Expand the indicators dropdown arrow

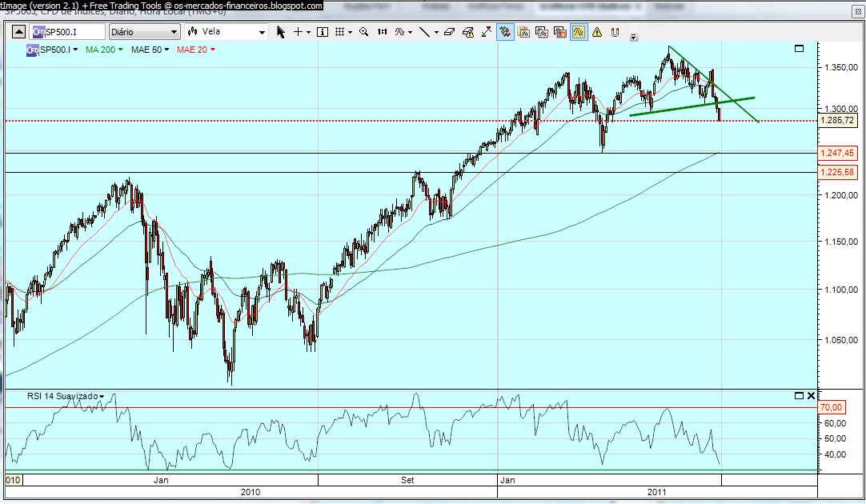[x=411, y=33]
